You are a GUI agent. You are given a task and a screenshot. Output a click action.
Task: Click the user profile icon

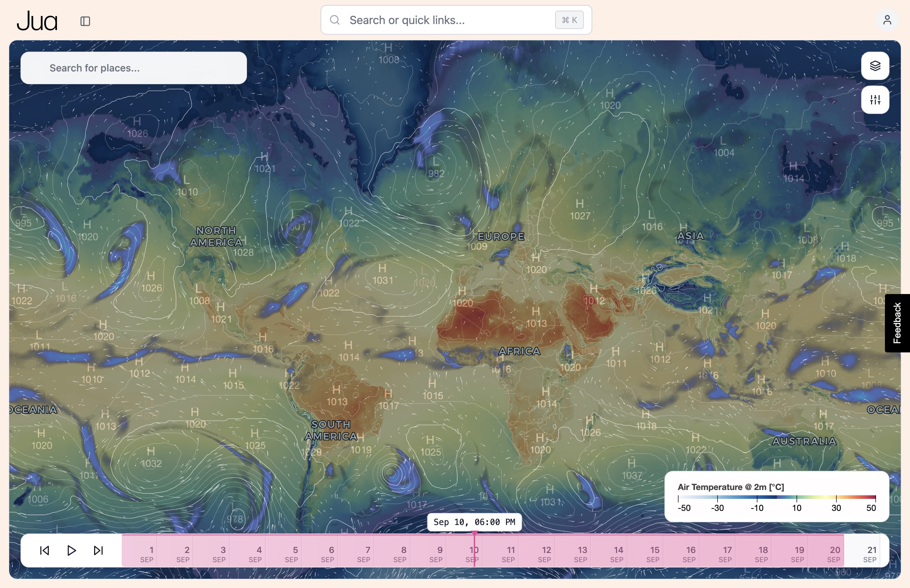coord(888,19)
